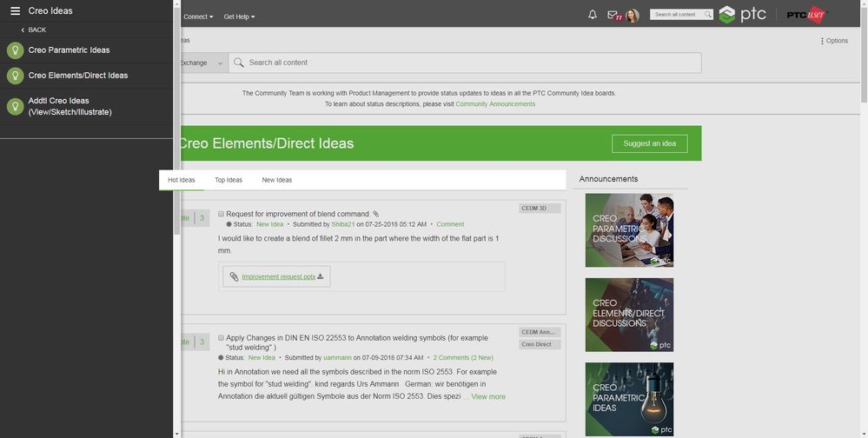Click the Addtl Creo Ideas lightbulb icon
The width and height of the screenshot is (868, 438).
(x=15, y=107)
